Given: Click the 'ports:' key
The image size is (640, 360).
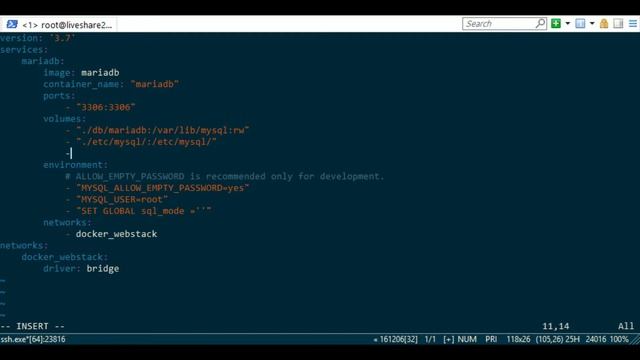Looking at the screenshot, I should click(59, 96).
